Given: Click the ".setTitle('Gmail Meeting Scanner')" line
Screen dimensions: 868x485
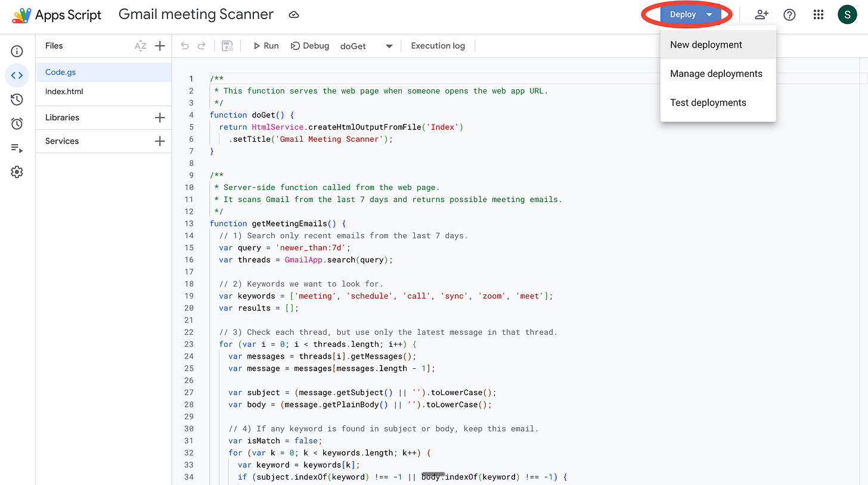Looking at the screenshot, I should [311, 139].
